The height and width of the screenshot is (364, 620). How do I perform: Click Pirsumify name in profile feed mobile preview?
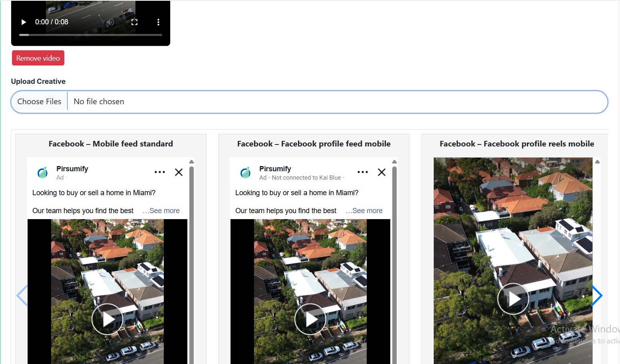275,169
